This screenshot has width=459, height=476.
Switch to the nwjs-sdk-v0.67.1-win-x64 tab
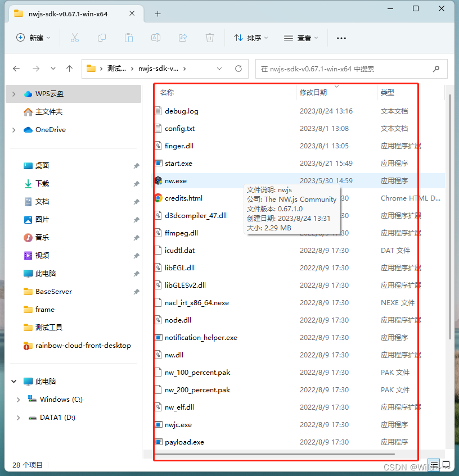67,12
